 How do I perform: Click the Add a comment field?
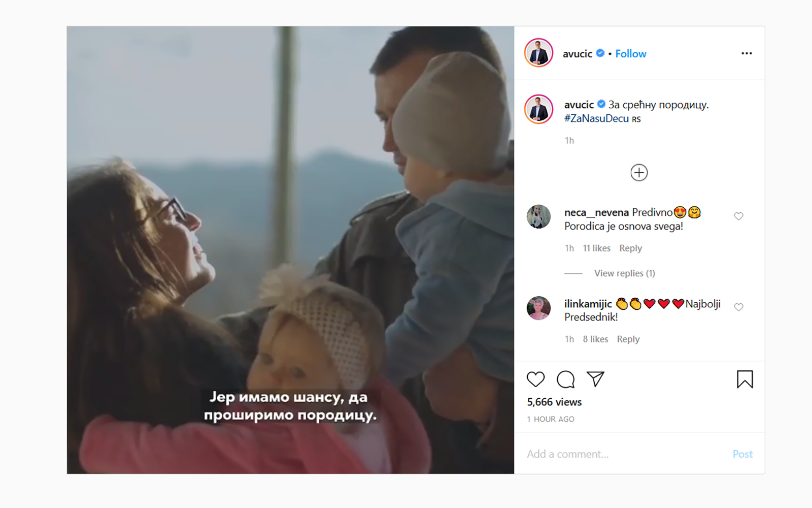pos(624,454)
